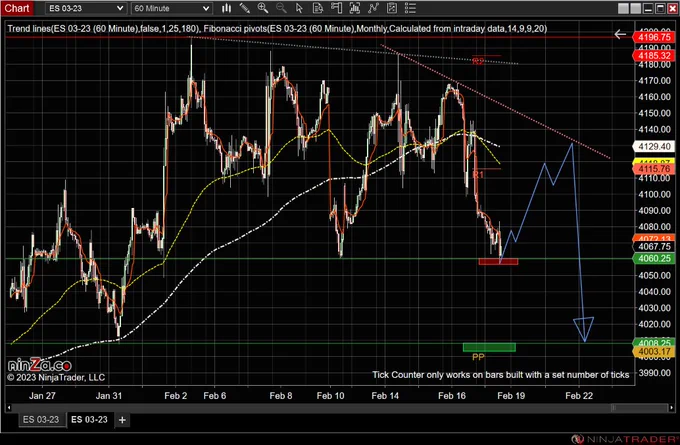
Task: Minimize the chart window
Action: pos(648,8)
